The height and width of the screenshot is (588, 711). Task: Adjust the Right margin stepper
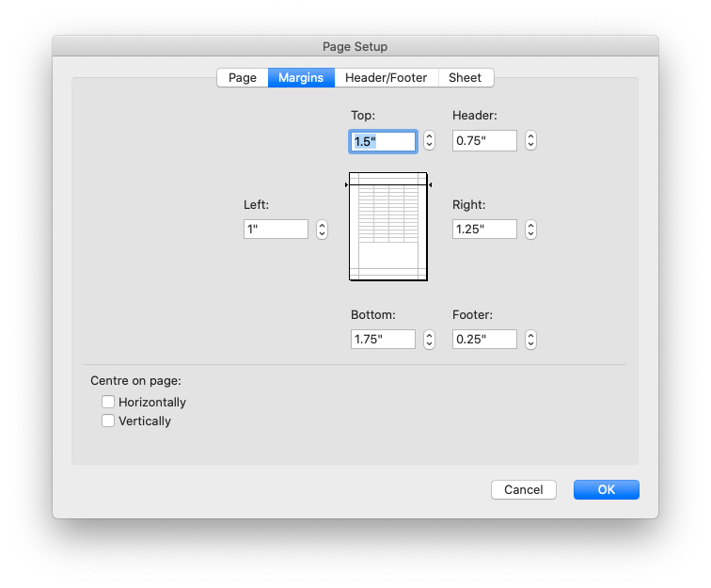(530, 230)
